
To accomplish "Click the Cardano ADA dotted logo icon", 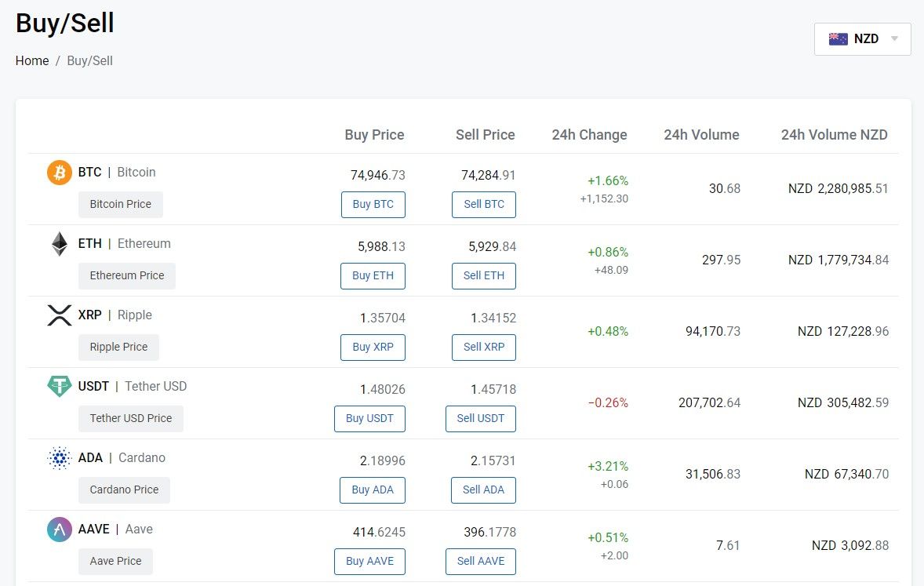I will tap(60, 458).
